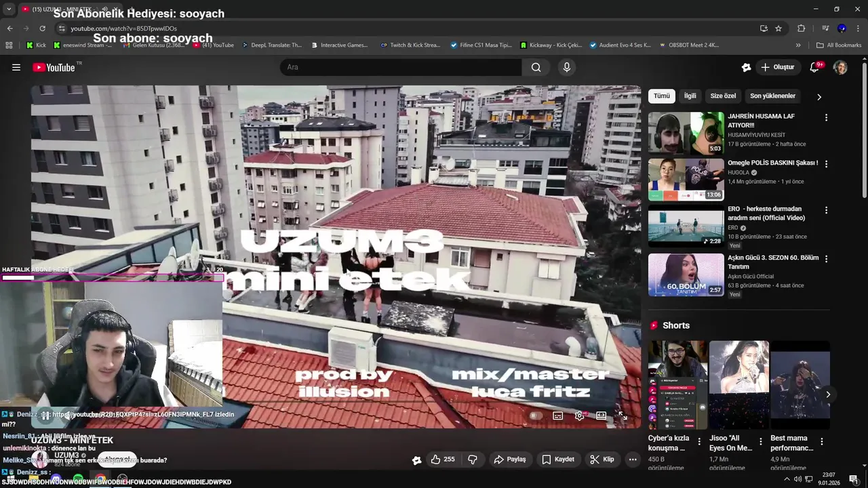Open JAHREİN HUSAMA LAF ATIYOR thumbnail
The width and height of the screenshot is (868, 488).
[x=686, y=134]
